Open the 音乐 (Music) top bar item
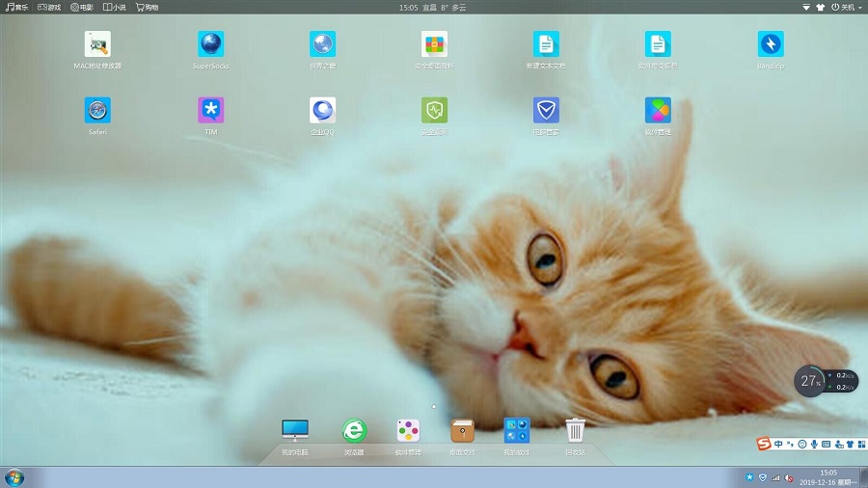This screenshot has height=488, width=868. pyautogui.click(x=17, y=7)
